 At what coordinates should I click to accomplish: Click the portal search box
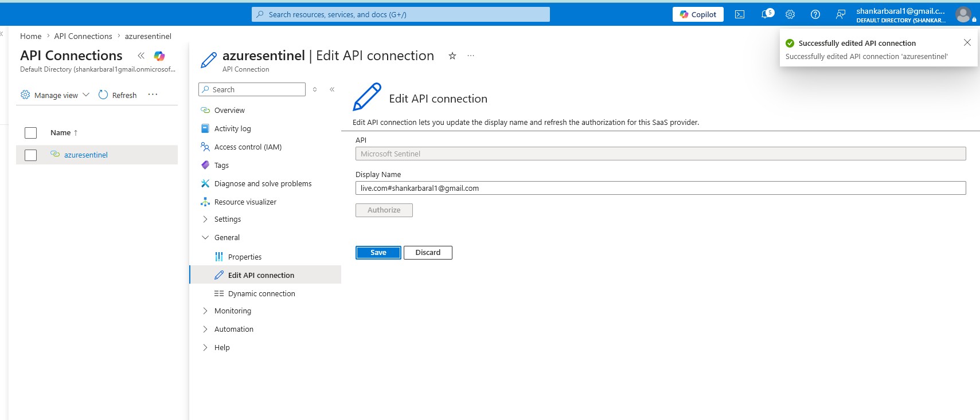point(400,14)
